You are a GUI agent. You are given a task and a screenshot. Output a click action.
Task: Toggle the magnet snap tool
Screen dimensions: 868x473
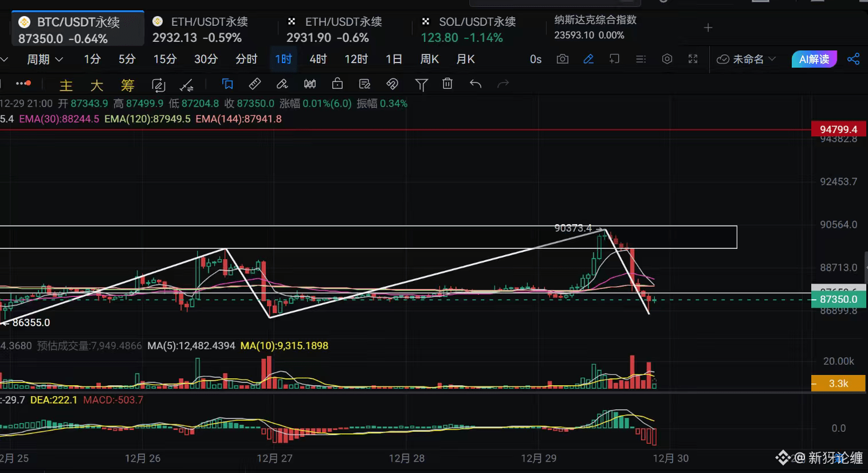(x=392, y=84)
